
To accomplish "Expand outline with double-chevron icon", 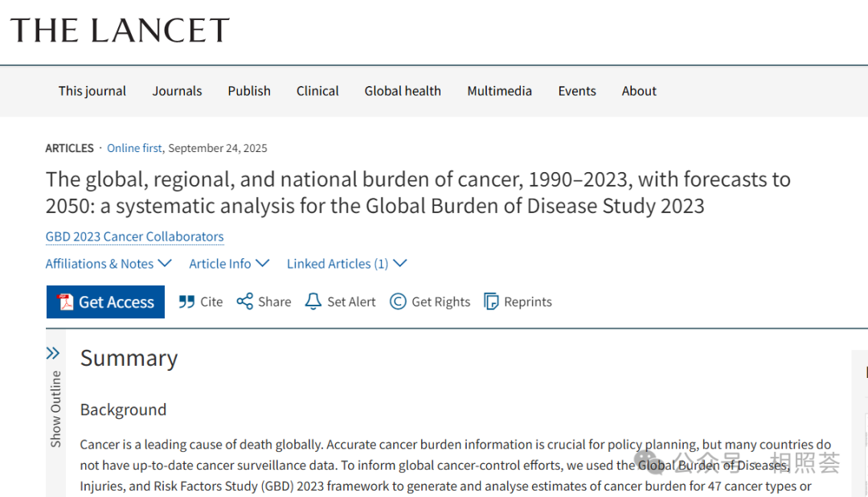I will point(53,353).
